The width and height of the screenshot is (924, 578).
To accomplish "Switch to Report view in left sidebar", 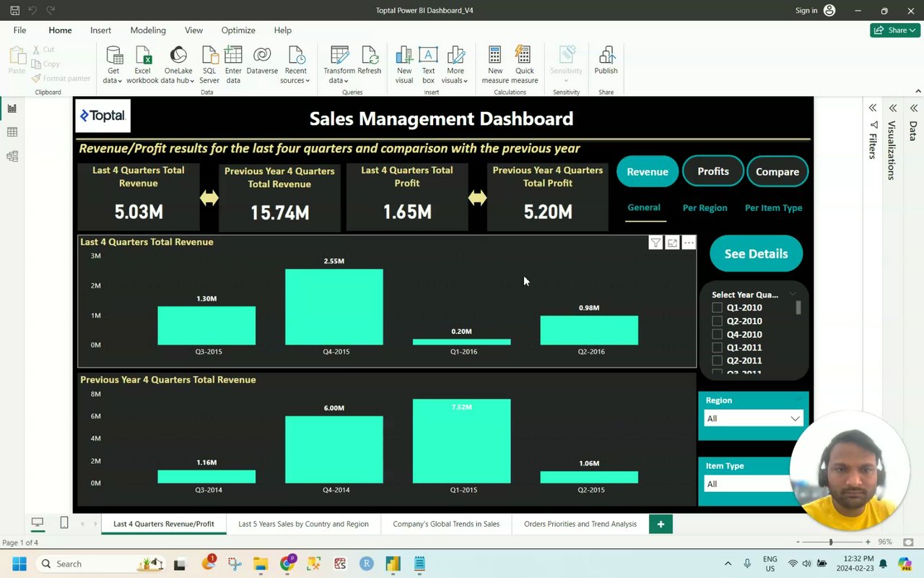I will click(x=12, y=108).
